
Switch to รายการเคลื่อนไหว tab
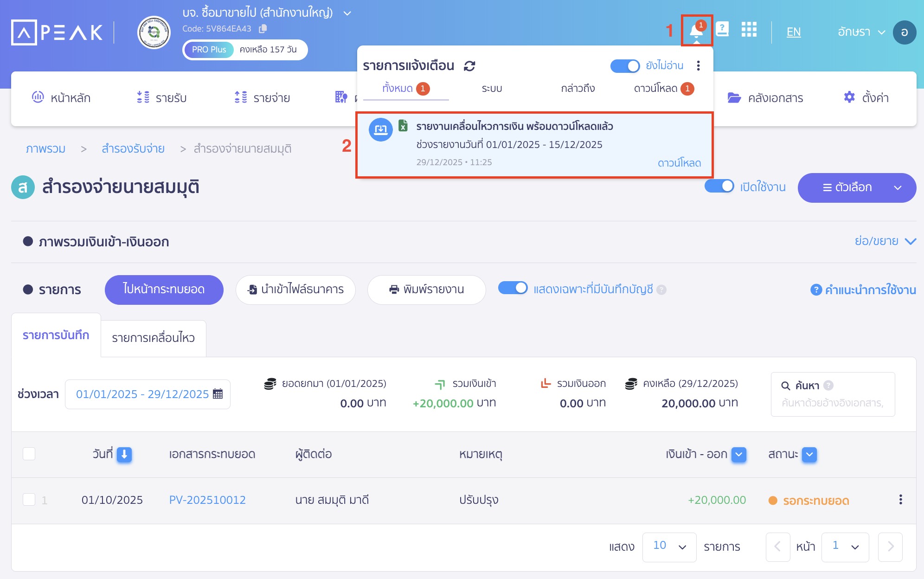(153, 338)
